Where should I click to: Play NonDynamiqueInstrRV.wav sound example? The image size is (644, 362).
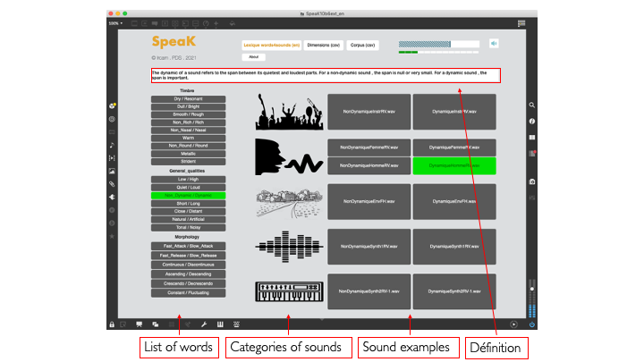[369, 112]
